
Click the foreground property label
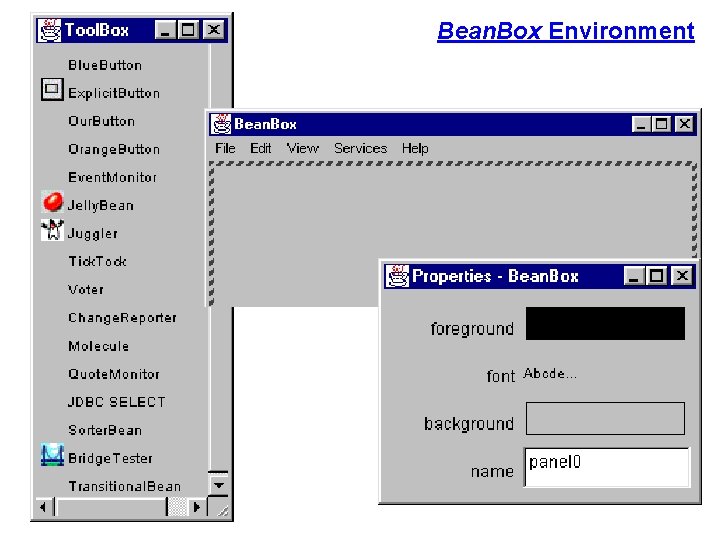[472, 329]
